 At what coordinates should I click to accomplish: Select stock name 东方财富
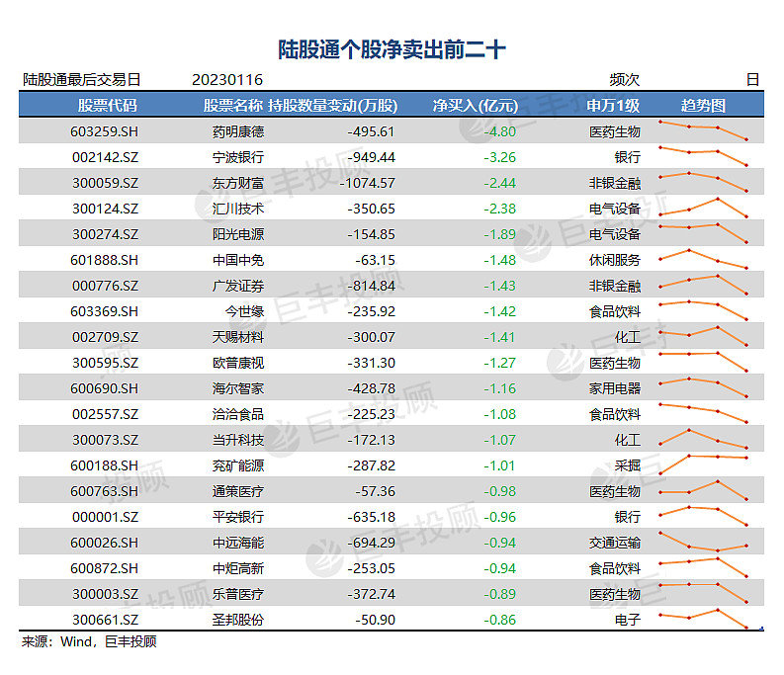pyautogui.click(x=238, y=183)
